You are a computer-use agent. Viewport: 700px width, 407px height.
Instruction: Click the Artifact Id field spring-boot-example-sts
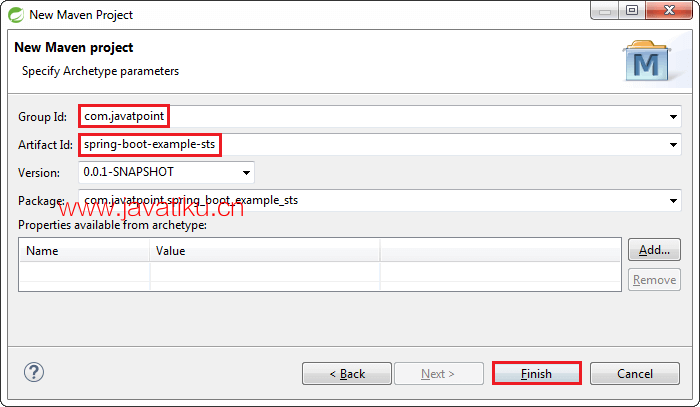tap(379, 145)
